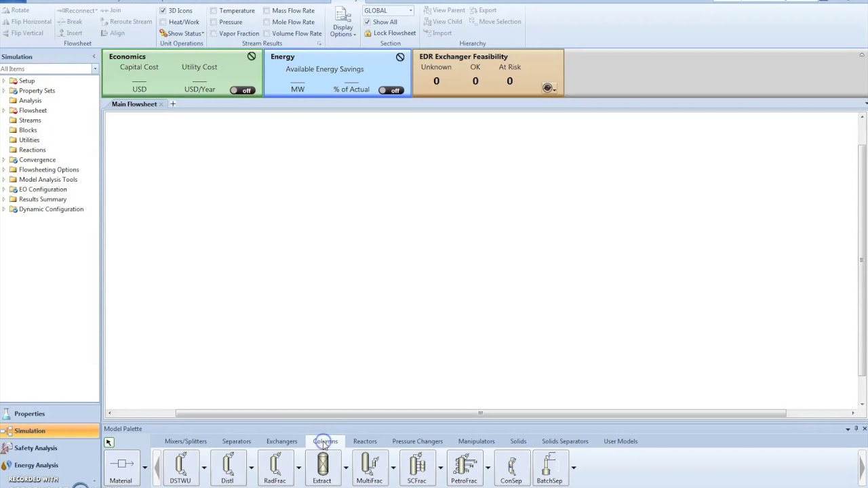The width and height of the screenshot is (868, 488).
Task: Open the Properties environment button
Action: 50,413
